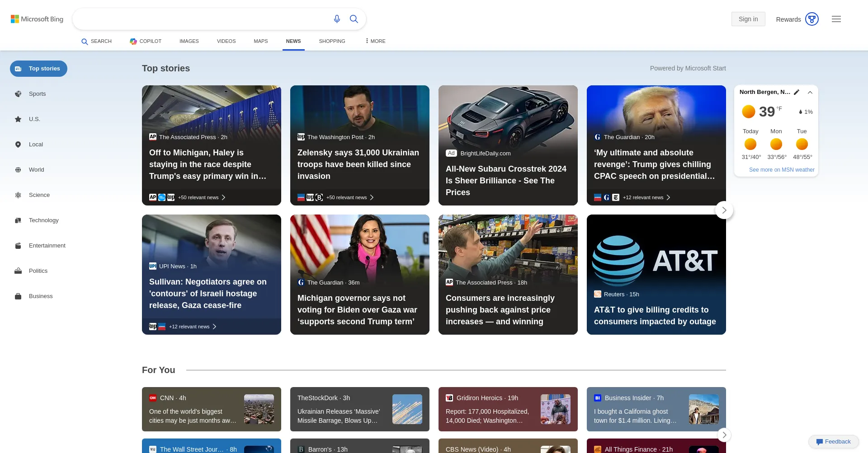Open TheStockDork missile barrage thumbnail
The width and height of the screenshot is (868, 453).
[407, 409]
